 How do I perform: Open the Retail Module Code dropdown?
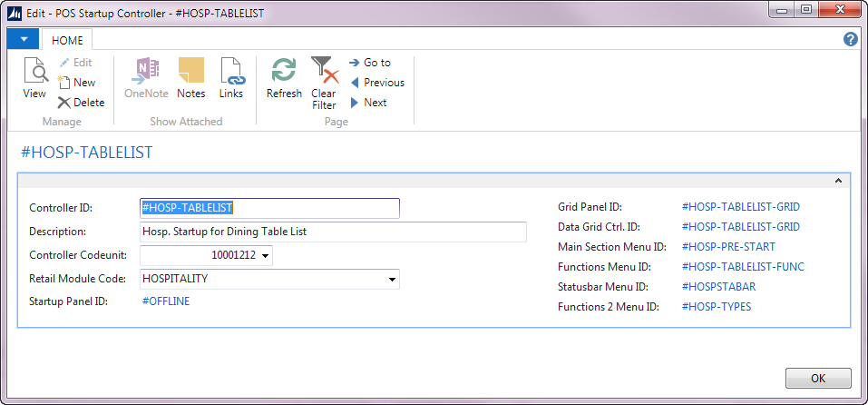(392, 280)
